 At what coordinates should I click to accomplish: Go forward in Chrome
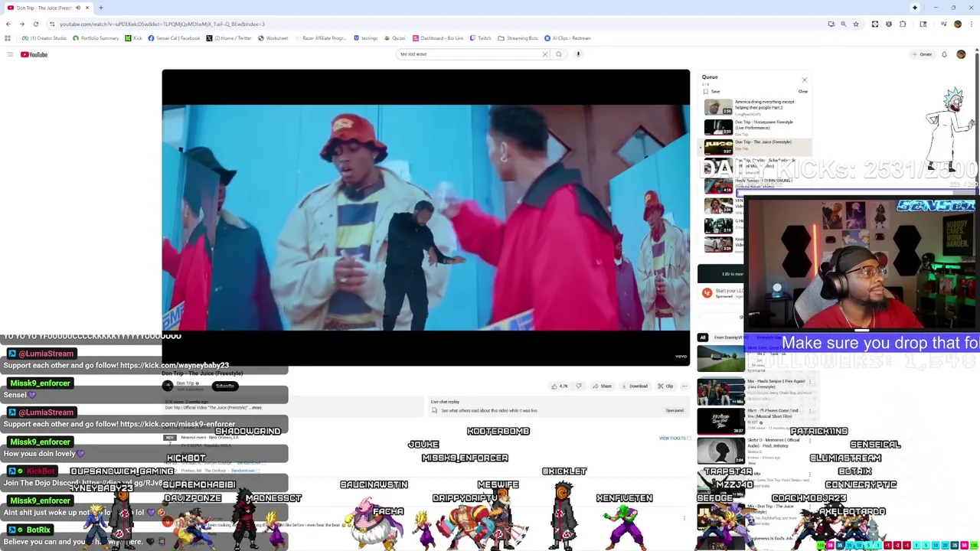pyautogui.click(x=21, y=24)
